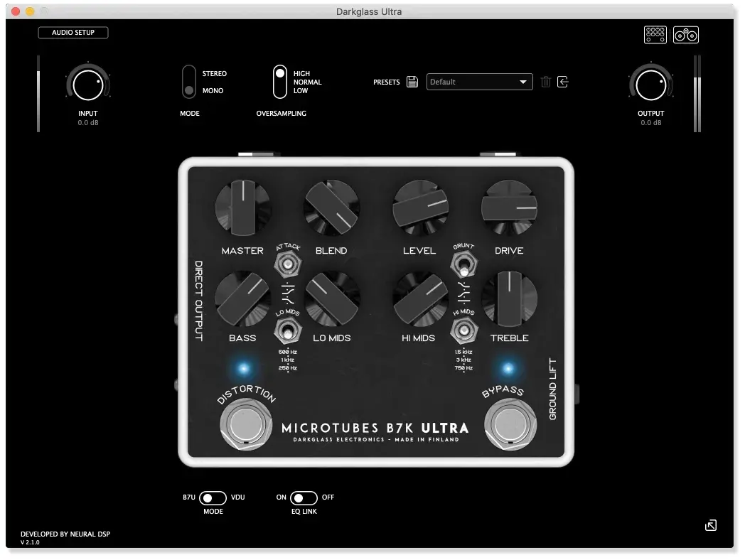Click the cabinet speaker icon at top right
Viewport: 745px width, 560px height.
685,35
